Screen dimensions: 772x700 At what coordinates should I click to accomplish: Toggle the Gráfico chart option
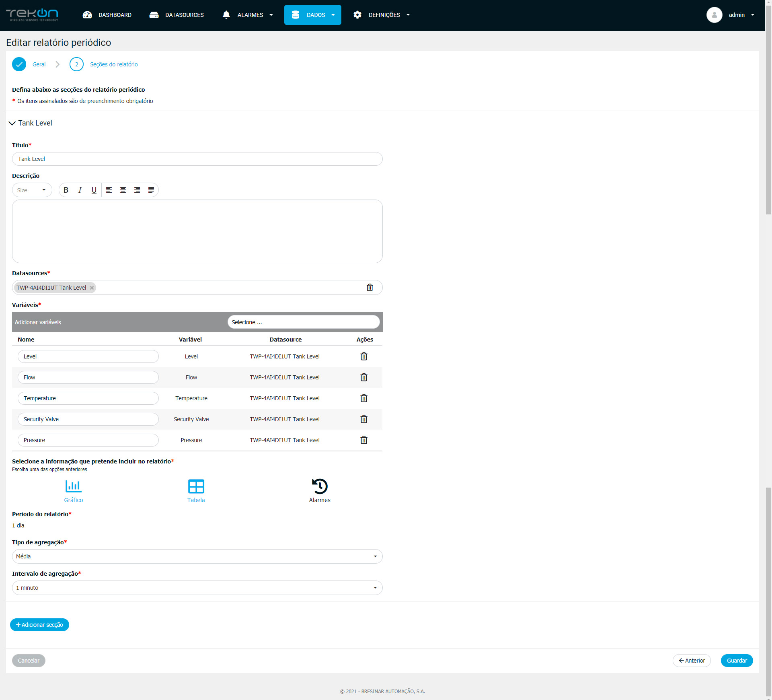pyautogui.click(x=74, y=491)
